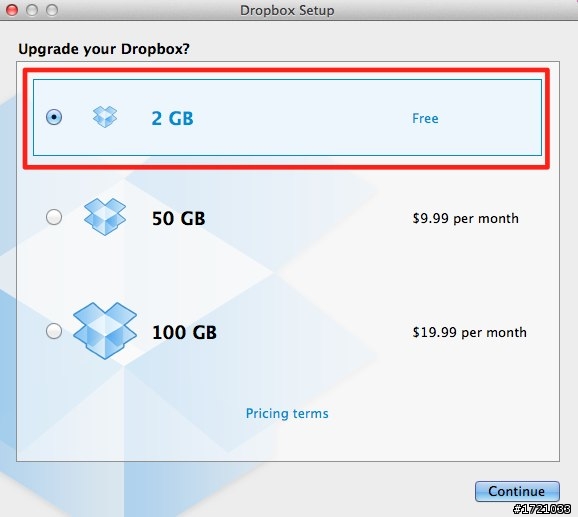Click the "Dropbox Setup" window title
578x517 pixels.
(x=287, y=10)
